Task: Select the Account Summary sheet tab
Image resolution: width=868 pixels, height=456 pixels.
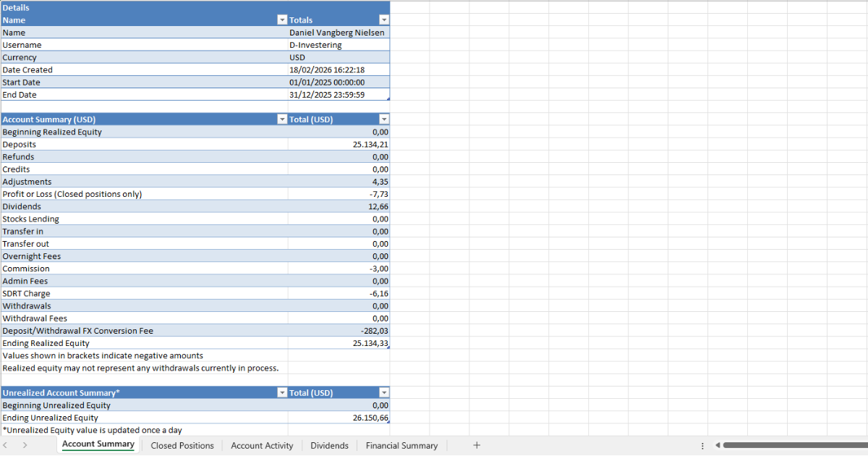Action: click(x=98, y=444)
